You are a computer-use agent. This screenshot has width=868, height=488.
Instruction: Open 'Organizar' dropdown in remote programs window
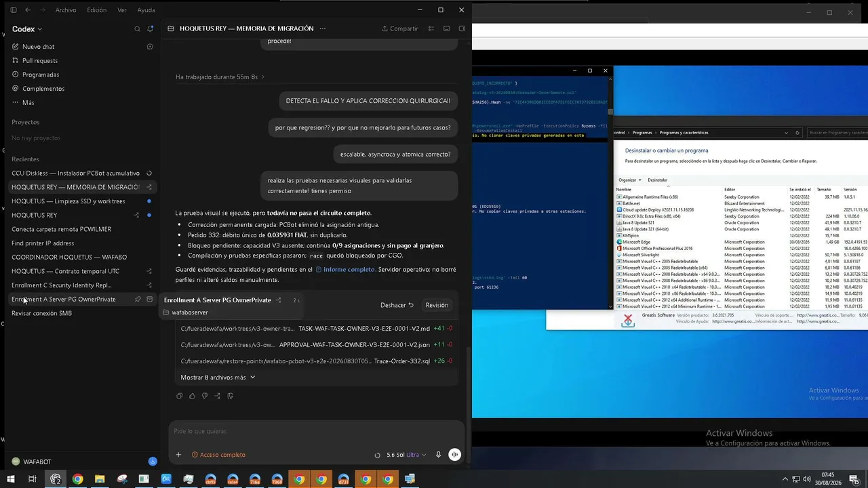click(629, 180)
